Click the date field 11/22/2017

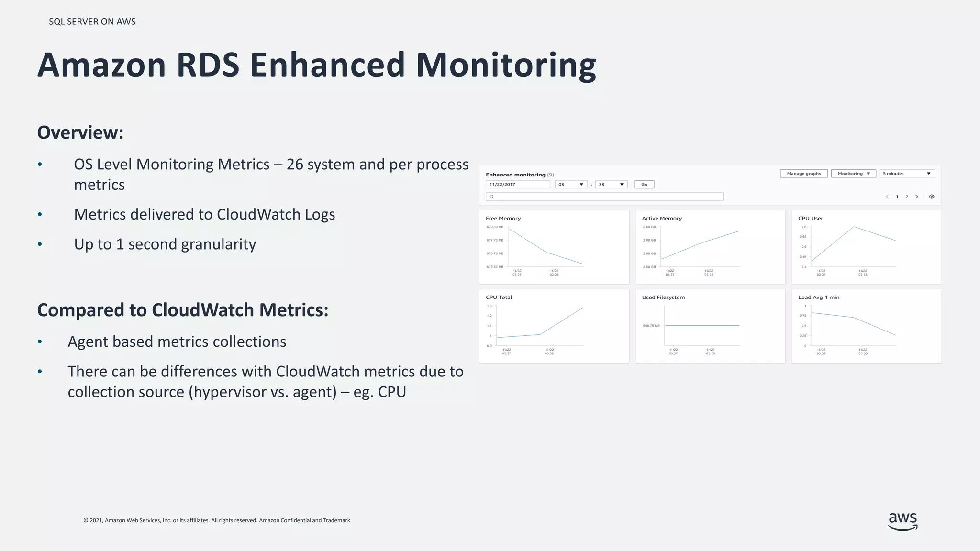point(518,184)
